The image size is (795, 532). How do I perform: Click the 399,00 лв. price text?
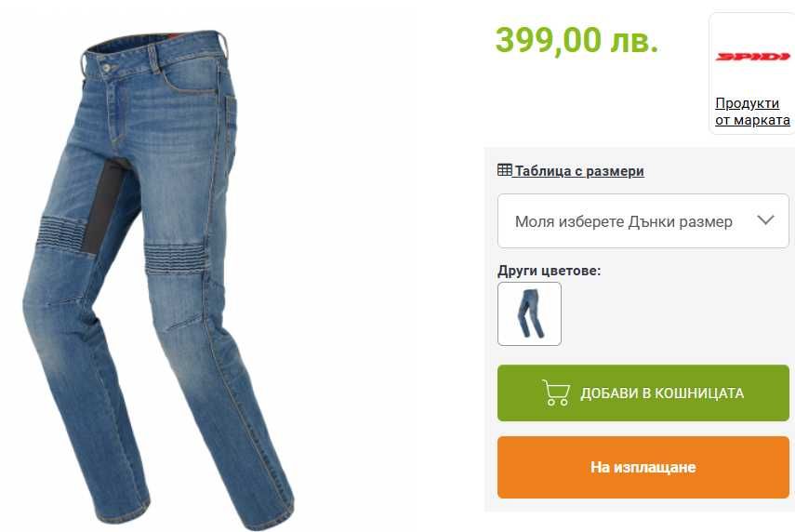coord(576,40)
